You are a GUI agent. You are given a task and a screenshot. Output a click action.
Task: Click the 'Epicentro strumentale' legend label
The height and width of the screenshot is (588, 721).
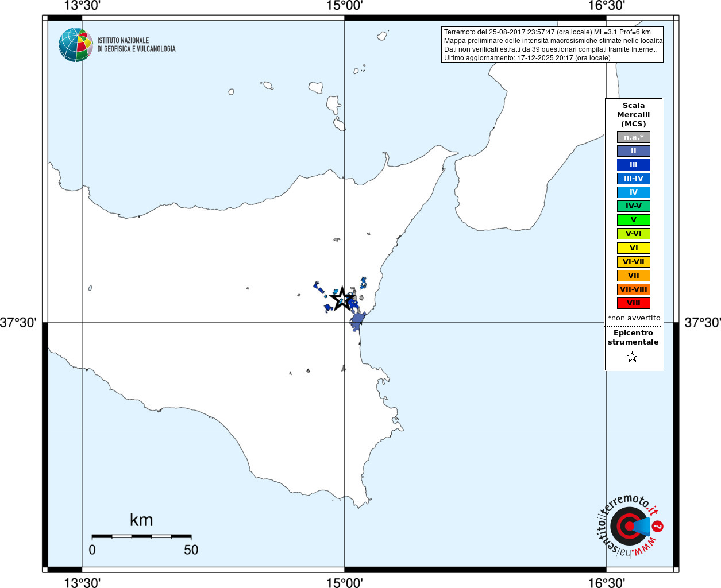(x=633, y=338)
